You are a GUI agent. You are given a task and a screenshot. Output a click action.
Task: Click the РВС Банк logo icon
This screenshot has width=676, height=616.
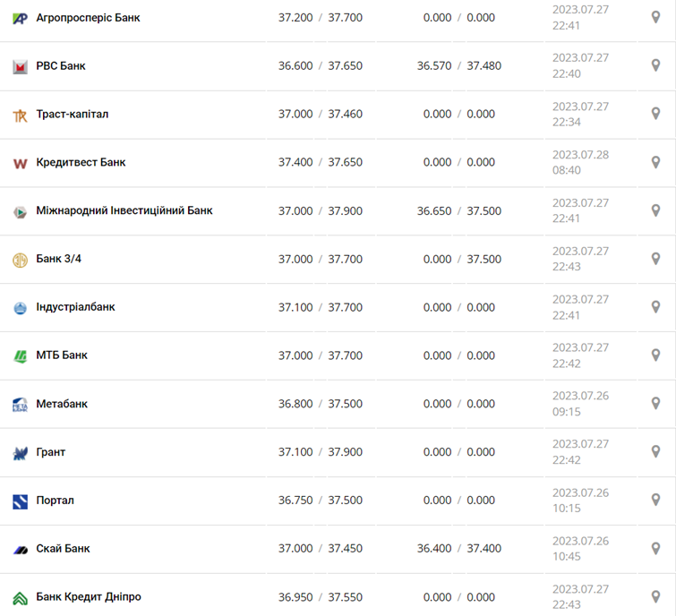pos(20,66)
